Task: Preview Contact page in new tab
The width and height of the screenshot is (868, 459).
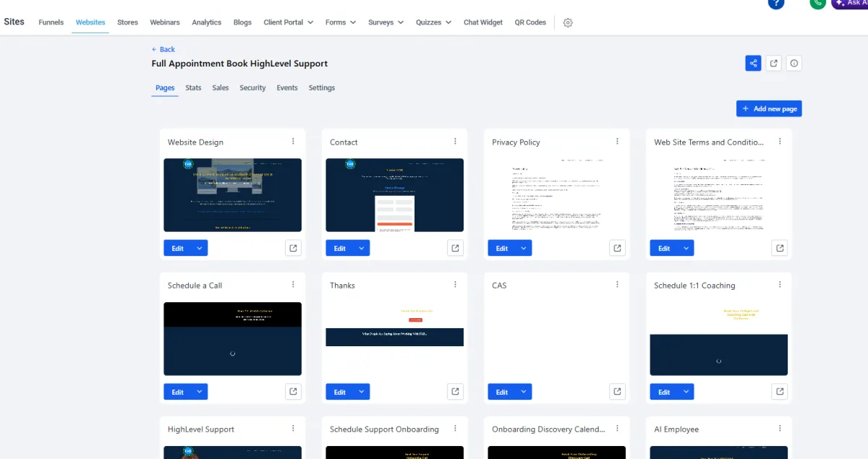Action: (x=455, y=248)
